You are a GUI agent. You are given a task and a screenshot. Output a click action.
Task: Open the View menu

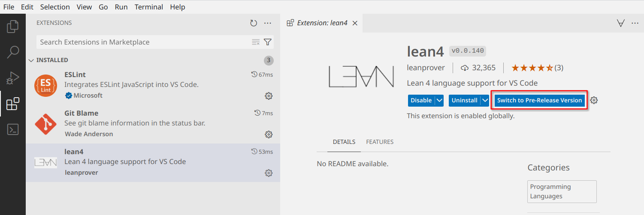pyautogui.click(x=84, y=7)
